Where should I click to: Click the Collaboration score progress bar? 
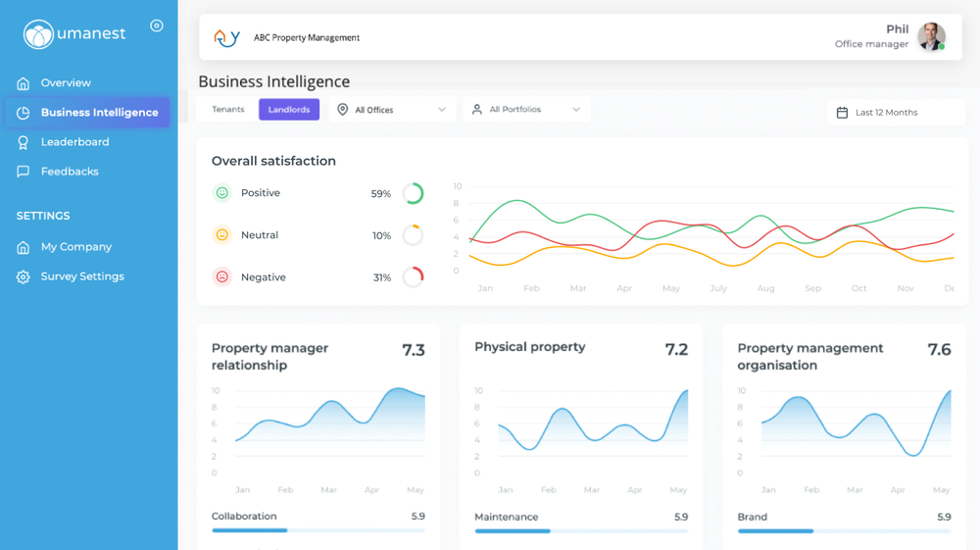(318, 530)
